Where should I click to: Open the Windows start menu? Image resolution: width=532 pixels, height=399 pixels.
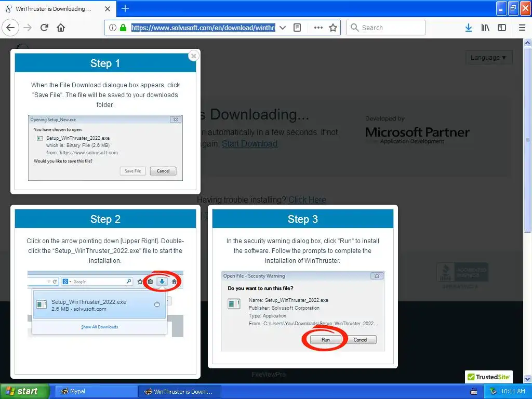click(x=25, y=392)
